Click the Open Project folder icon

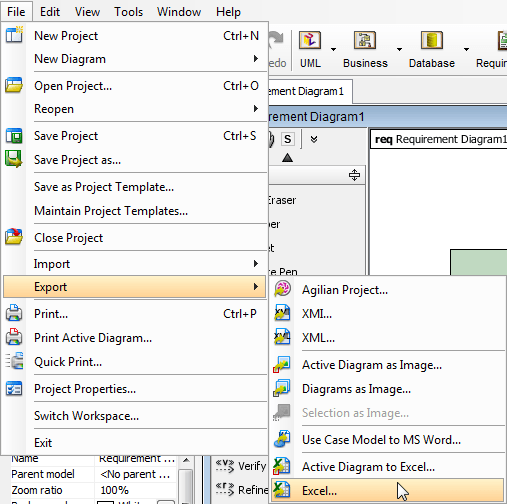[x=14, y=85]
